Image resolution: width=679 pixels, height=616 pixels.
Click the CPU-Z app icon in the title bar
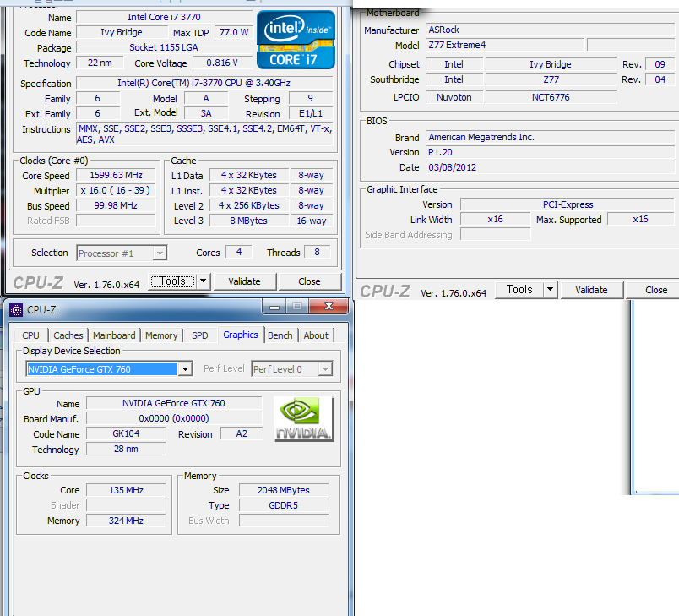click(x=16, y=309)
